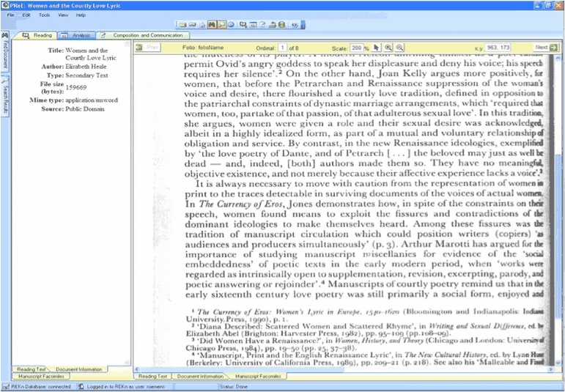This screenshot has width=565, height=392.
Task: Zoom out with the minus magnifier
Action: point(399,48)
